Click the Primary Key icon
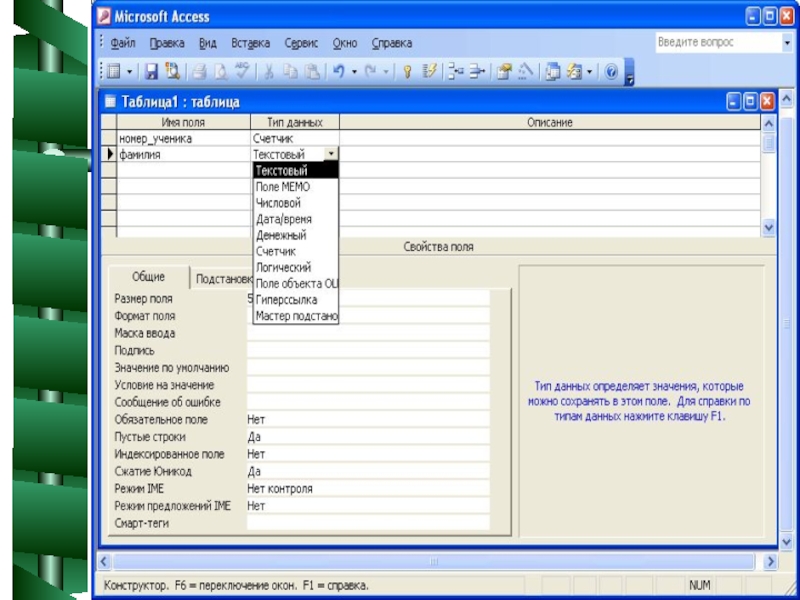 [x=408, y=71]
